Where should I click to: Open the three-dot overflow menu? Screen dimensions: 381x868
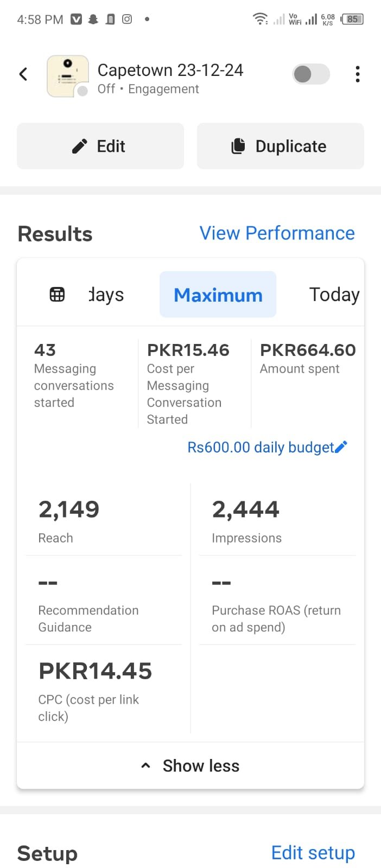pyautogui.click(x=357, y=74)
